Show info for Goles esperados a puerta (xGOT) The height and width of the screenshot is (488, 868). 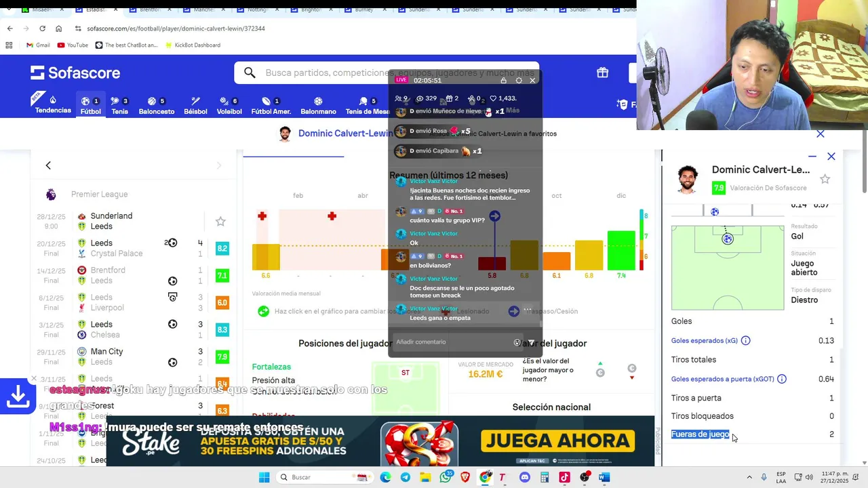tap(782, 379)
